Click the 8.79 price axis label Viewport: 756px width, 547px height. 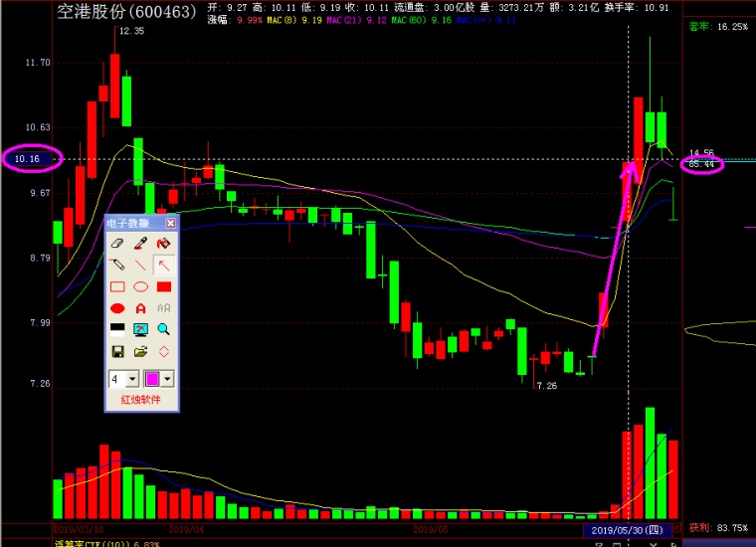coord(40,258)
